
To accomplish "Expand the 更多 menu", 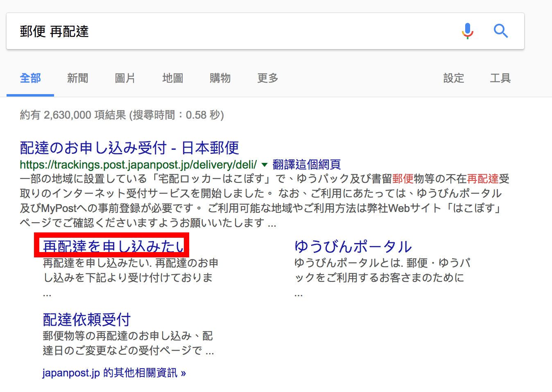I will [268, 78].
